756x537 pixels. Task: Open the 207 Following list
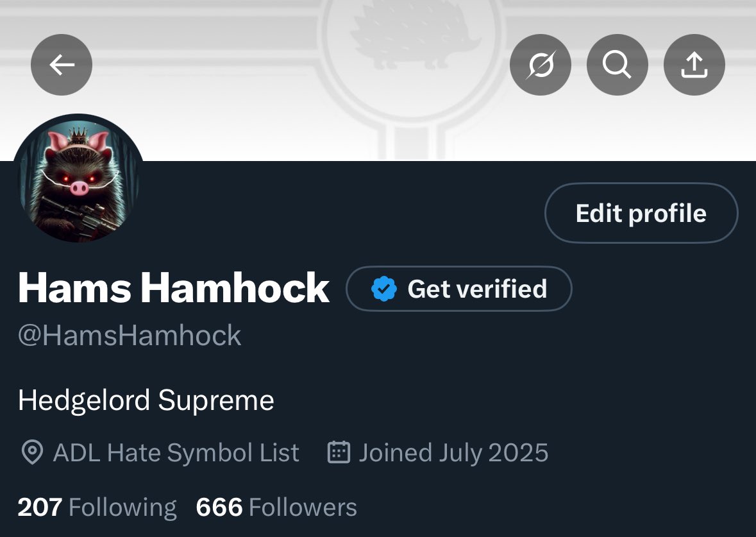coord(97,507)
